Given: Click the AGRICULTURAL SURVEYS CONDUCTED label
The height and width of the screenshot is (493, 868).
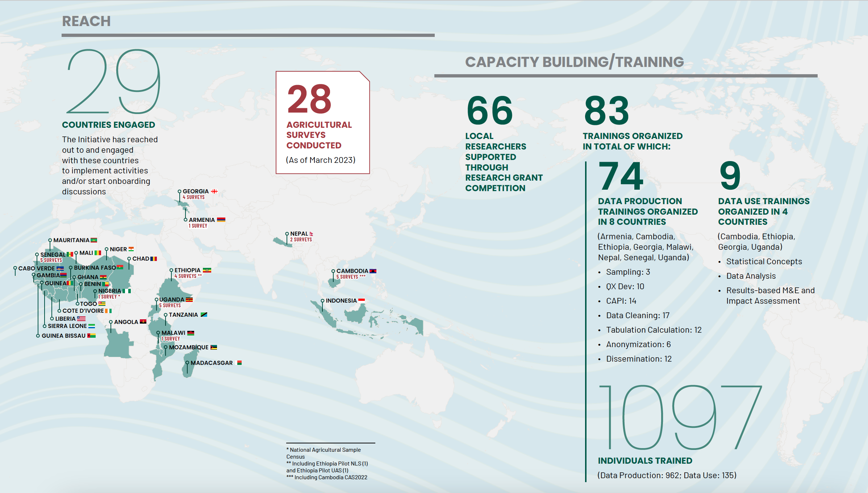Looking at the screenshot, I should 319,135.
